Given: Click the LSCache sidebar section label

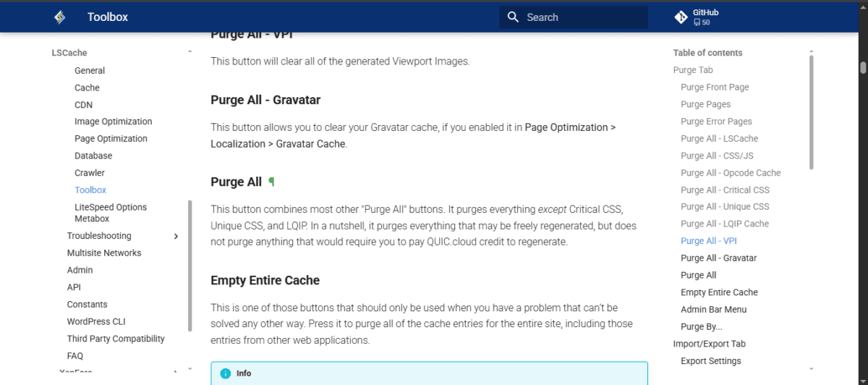Looking at the screenshot, I should tap(69, 53).
